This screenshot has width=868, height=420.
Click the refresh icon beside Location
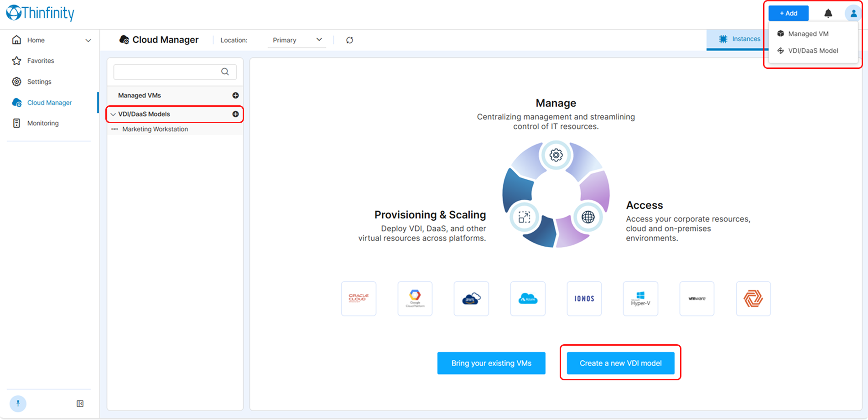(x=349, y=40)
